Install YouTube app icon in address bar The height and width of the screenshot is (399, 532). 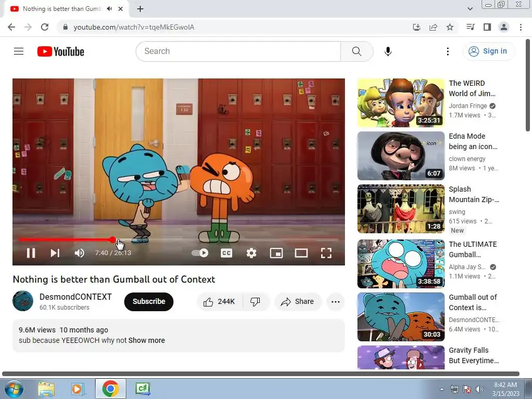point(416,27)
